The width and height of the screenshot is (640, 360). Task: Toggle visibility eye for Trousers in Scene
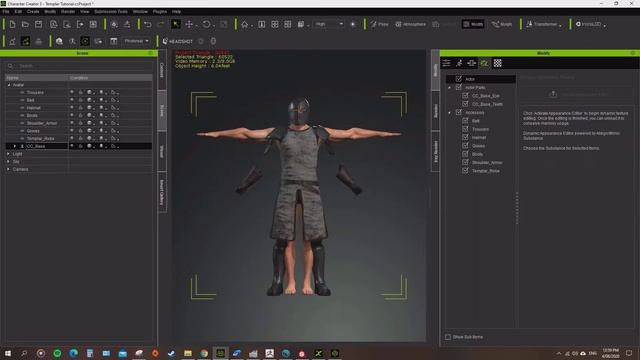pyautogui.click(x=72, y=92)
